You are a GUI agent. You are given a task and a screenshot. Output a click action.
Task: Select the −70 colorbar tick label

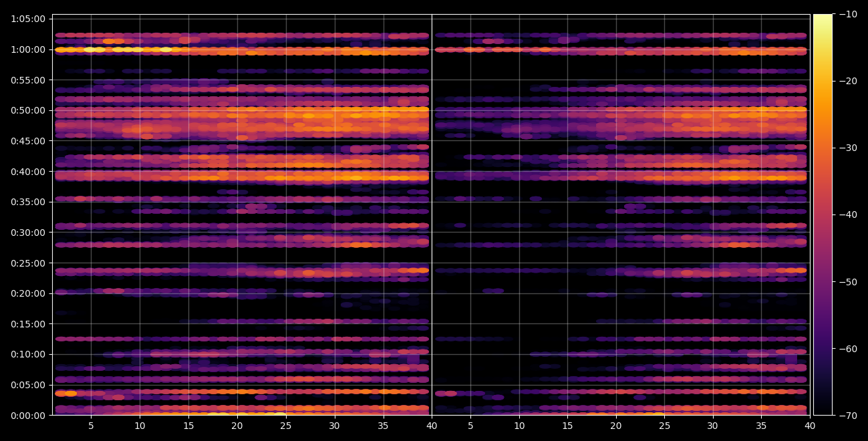click(848, 416)
